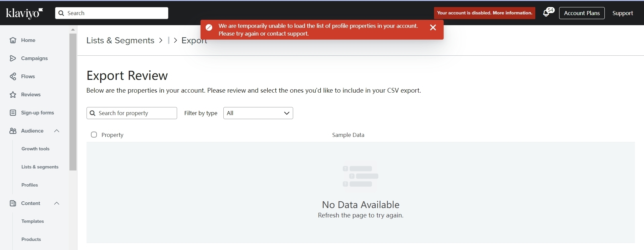Tick the select-all Property checkbox
This screenshot has height=250, width=644.
click(94, 135)
